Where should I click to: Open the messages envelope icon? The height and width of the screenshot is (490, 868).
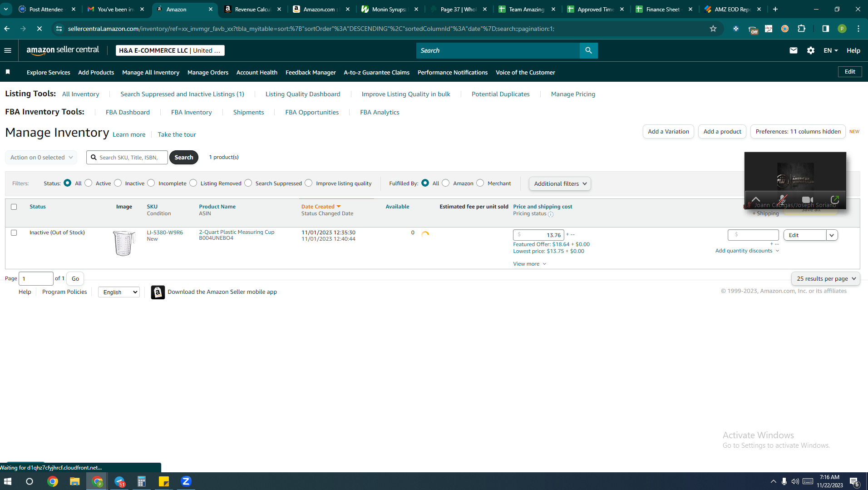793,50
